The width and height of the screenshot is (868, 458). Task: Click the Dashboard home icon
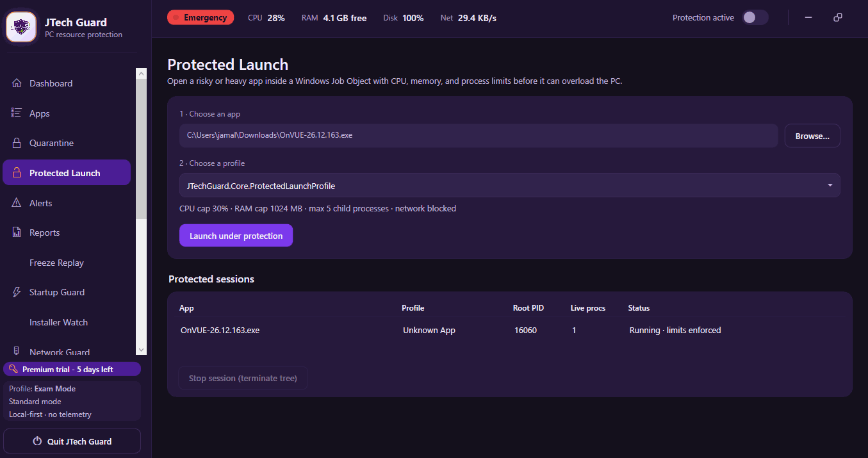17,83
